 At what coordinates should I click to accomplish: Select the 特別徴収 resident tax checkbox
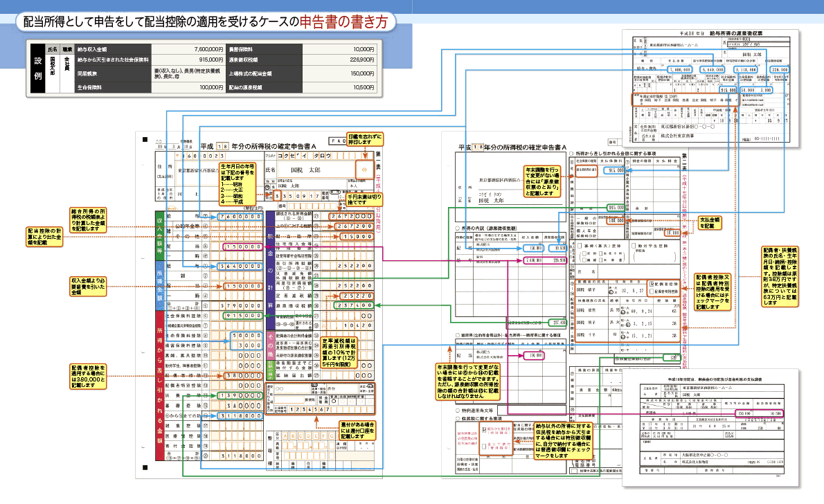484,429
